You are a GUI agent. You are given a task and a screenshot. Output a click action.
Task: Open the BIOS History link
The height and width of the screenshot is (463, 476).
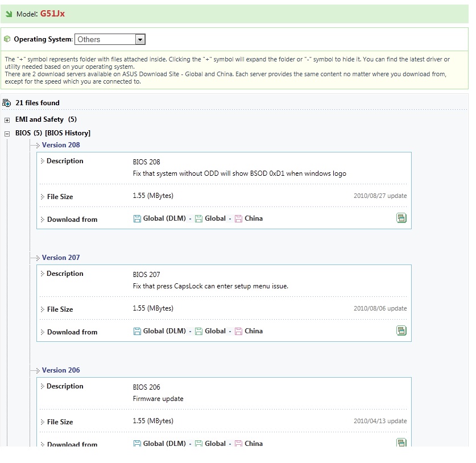pos(68,133)
